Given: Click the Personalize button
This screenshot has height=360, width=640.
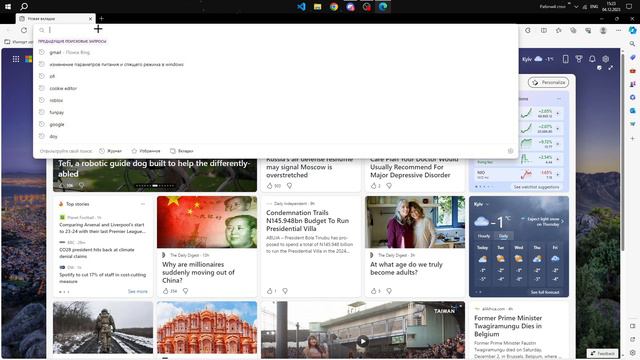Looking at the screenshot, I should coord(549,82).
